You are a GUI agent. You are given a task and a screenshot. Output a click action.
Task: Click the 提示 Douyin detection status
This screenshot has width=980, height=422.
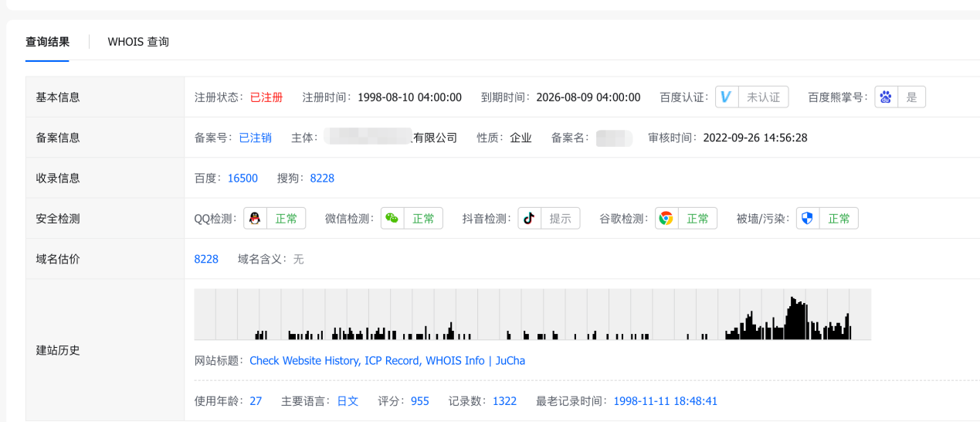click(560, 219)
